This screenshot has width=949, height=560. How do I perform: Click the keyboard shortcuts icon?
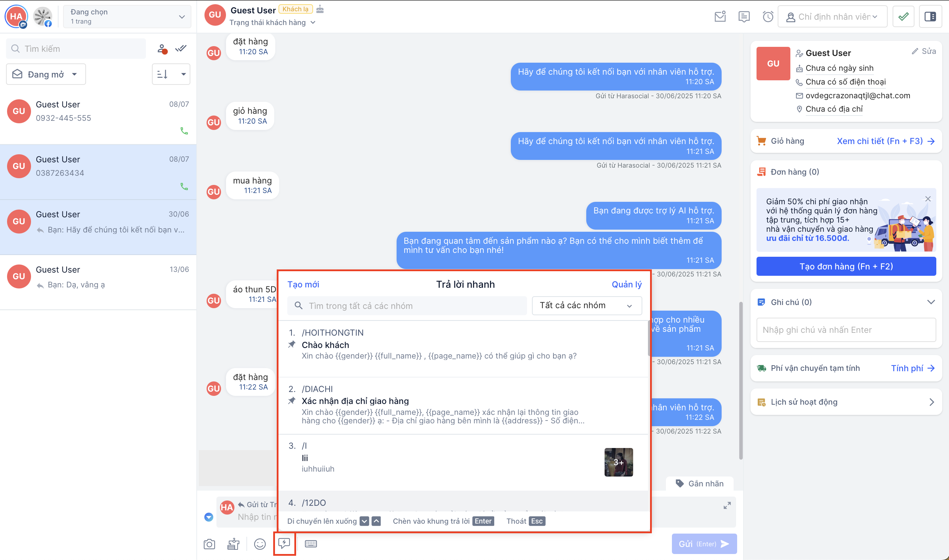coord(311,544)
